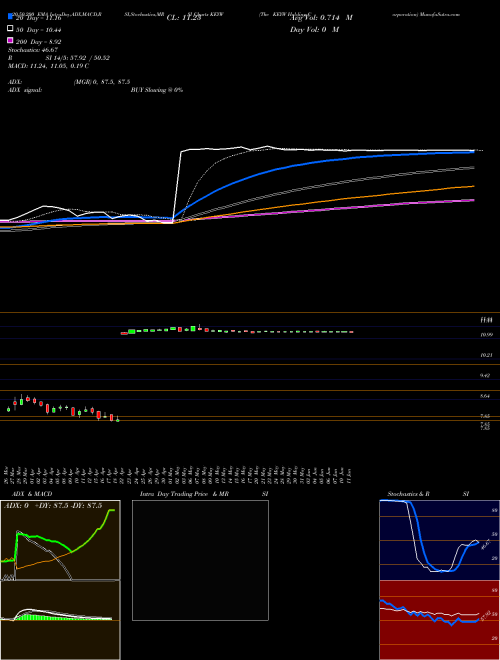The image size is (500, 660).
Task: Click the 'ADX: (MGR) 0, 87.5, 87.5' line
Action: point(69,82)
